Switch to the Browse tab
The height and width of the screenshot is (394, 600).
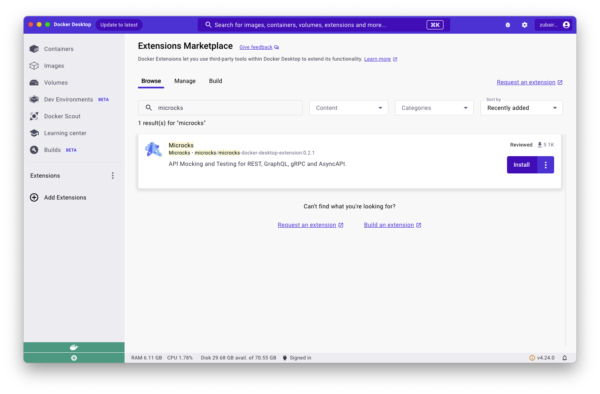(x=151, y=81)
